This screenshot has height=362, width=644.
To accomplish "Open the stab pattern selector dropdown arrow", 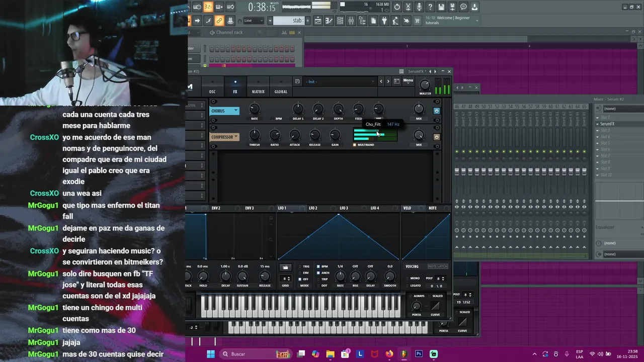I will point(270,21).
